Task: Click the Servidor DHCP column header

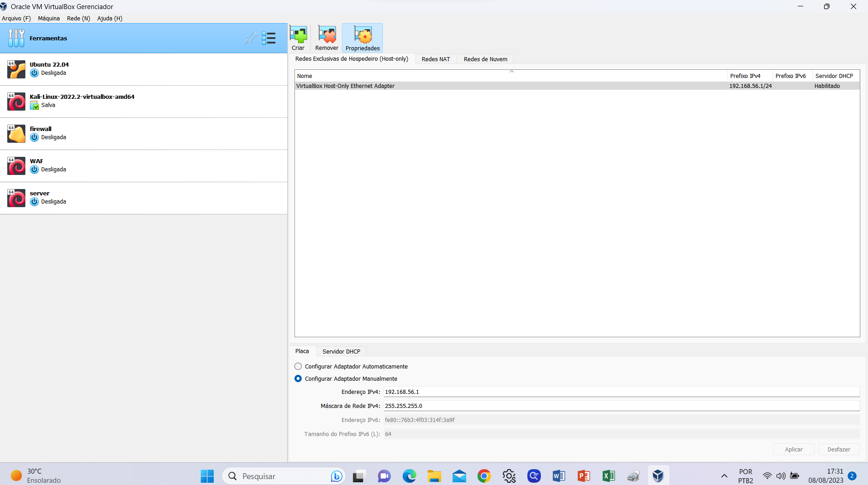Action: click(x=836, y=76)
